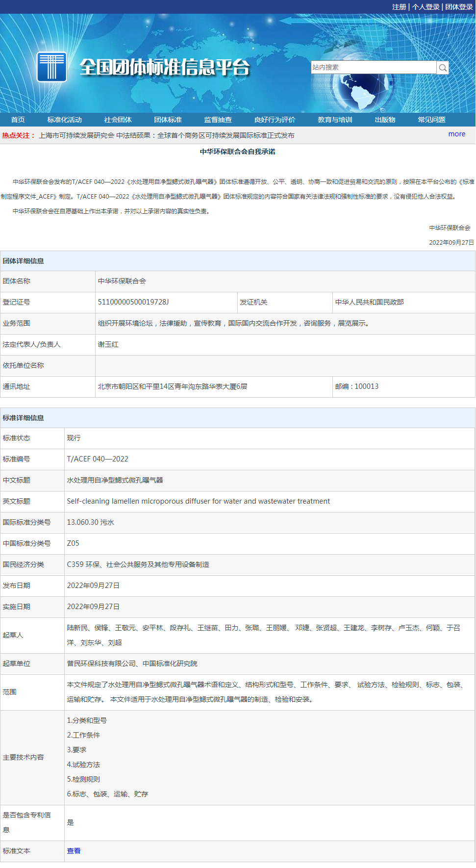Click the more link in hot news

point(457,134)
